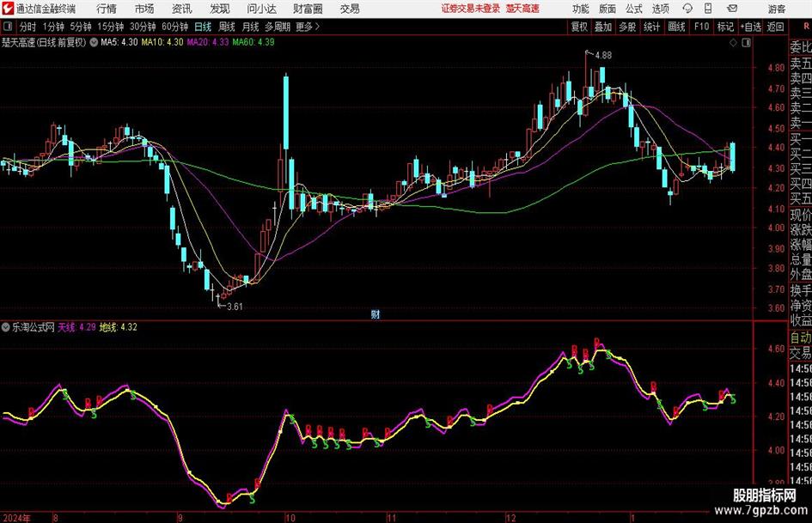Click the 天线: 4.29 indicator label
The width and height of the screenshot is (812, 523).
point(76,327)
